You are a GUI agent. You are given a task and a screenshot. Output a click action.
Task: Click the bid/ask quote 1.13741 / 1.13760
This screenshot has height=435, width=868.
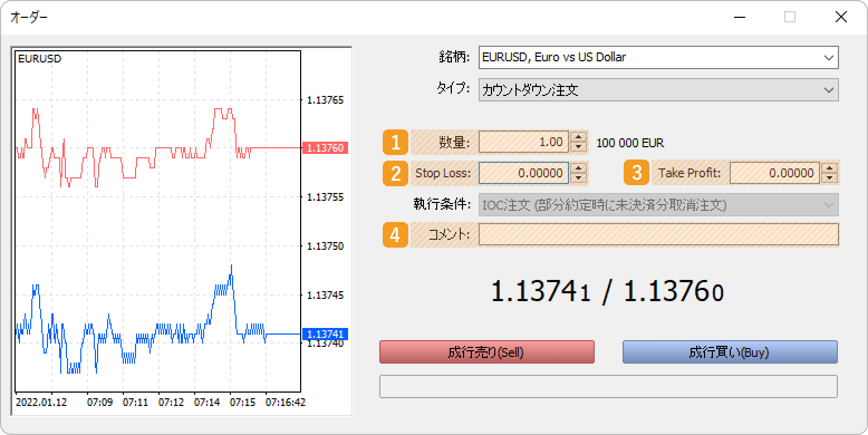607,292
